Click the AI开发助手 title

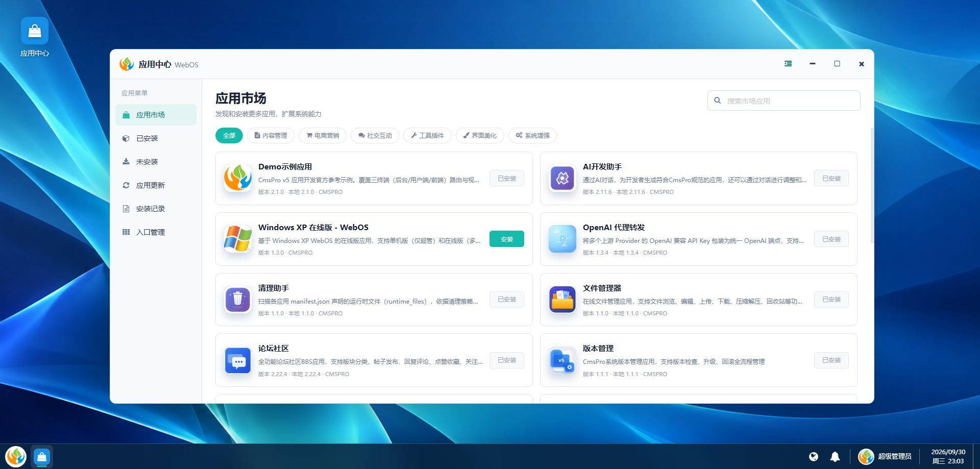click(602, 167)
